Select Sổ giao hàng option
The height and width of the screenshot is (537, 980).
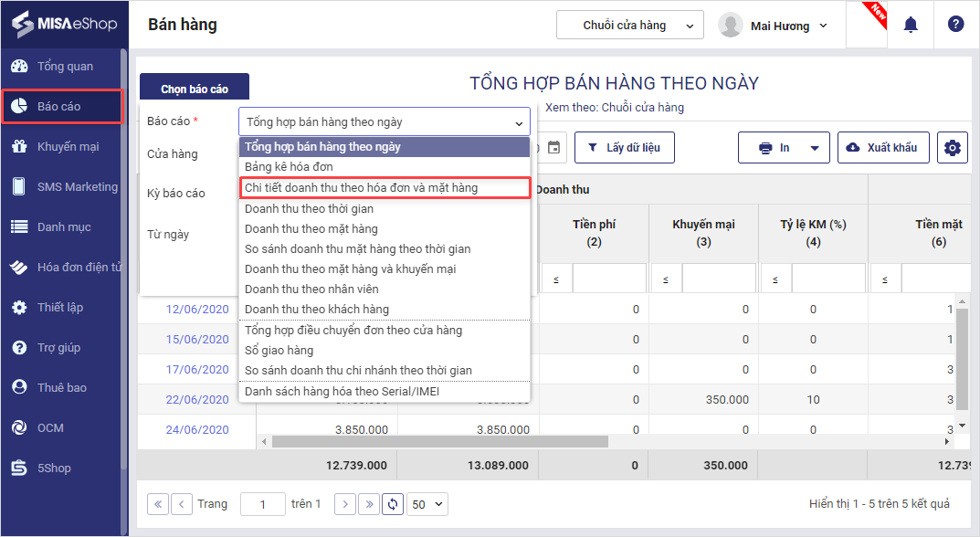pyautogui.click(x=385, y=350)
